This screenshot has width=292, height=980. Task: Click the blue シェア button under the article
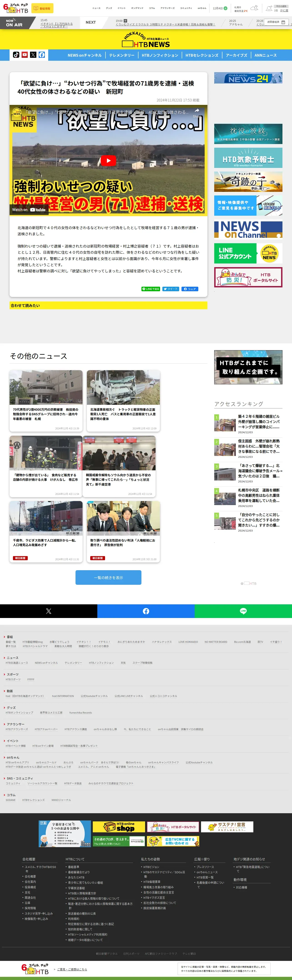click(x=190, y=289)
